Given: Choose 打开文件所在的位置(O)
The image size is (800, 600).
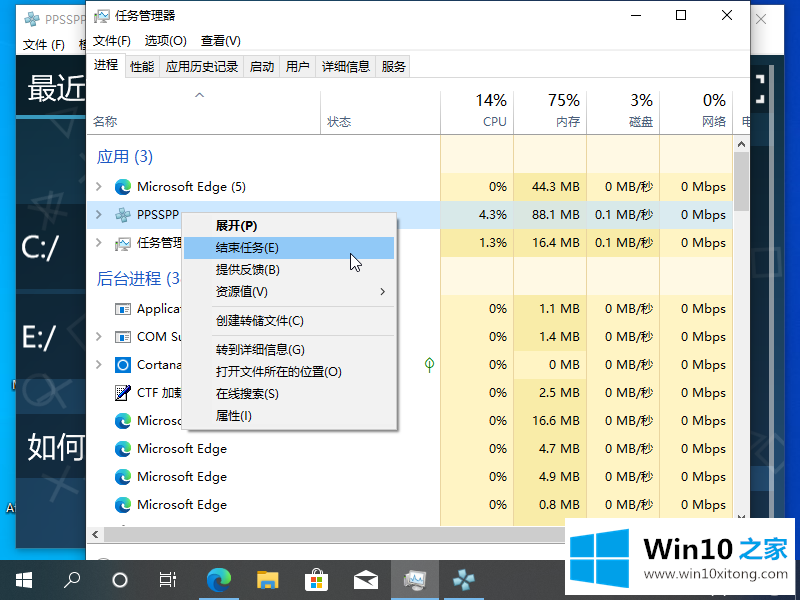Looking at the screenshot, I should 289,372.
